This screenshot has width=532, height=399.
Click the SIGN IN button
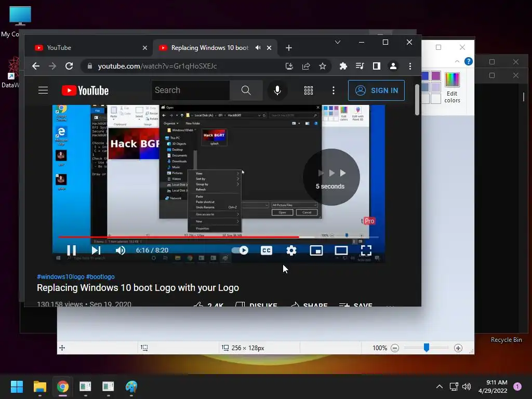(376, 90)
